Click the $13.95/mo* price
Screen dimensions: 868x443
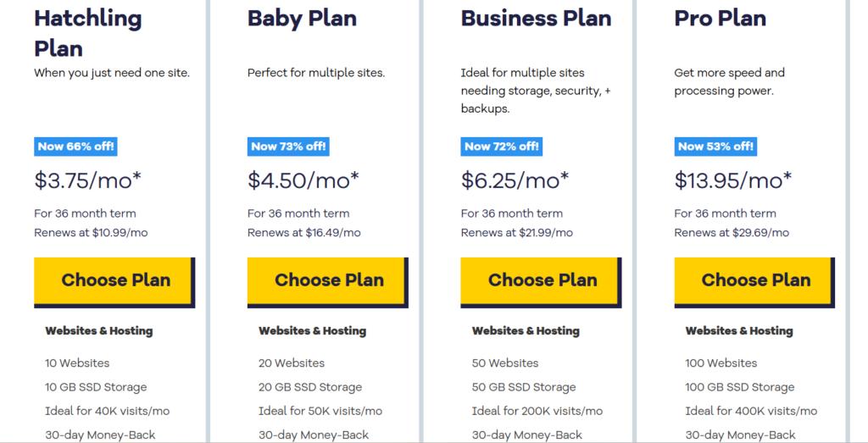733,180
